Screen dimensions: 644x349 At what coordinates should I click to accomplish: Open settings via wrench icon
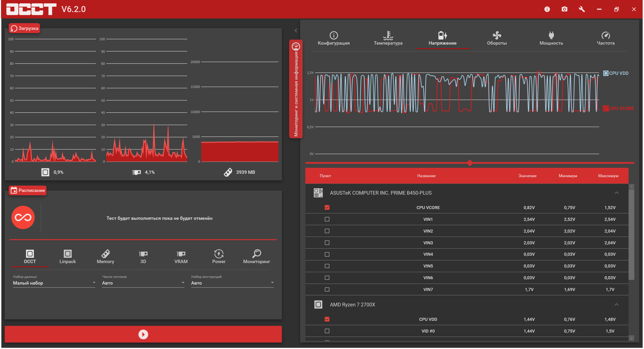tap(582, 9)
